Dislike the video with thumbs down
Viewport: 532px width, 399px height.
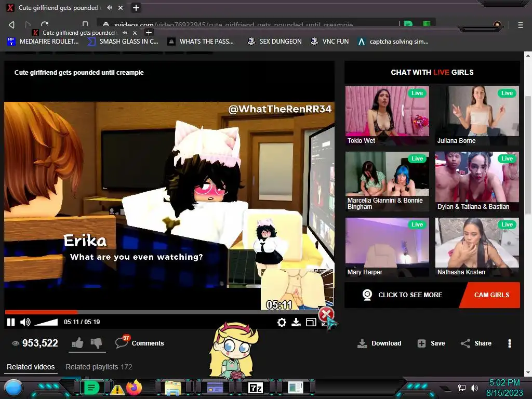click(96, 343)
